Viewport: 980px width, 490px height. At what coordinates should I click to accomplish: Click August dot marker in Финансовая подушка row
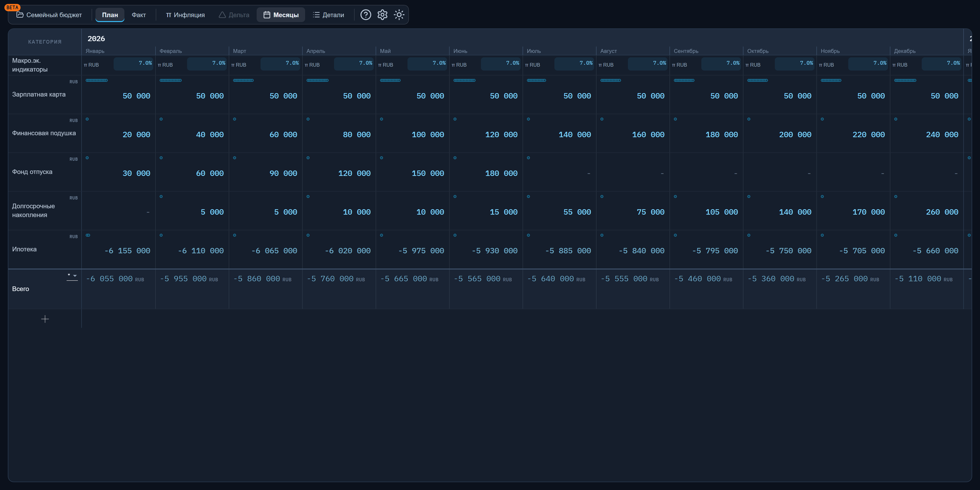pyautogui.click(x=602, y=119)
